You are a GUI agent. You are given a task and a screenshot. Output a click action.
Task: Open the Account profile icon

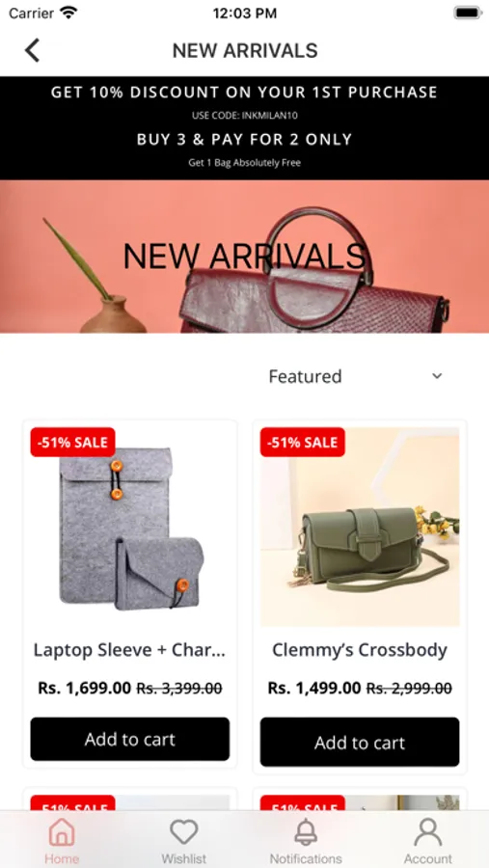tap(427, 832)
